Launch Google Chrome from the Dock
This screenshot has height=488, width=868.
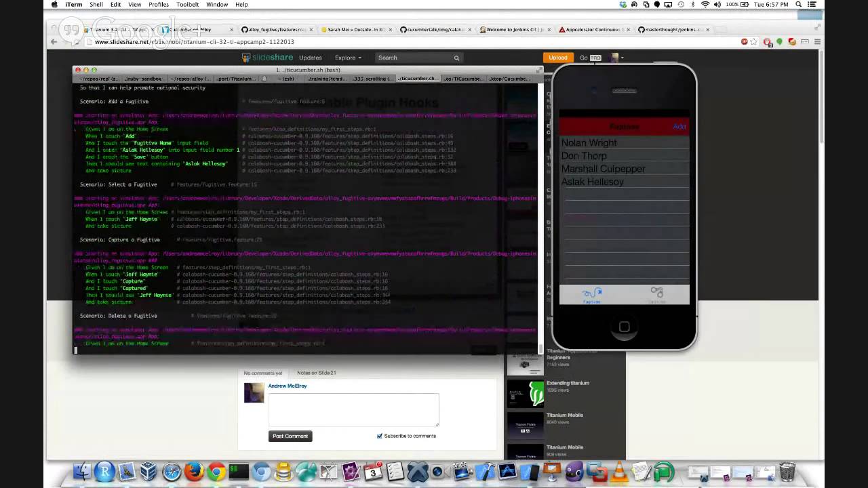coord(216,471)
